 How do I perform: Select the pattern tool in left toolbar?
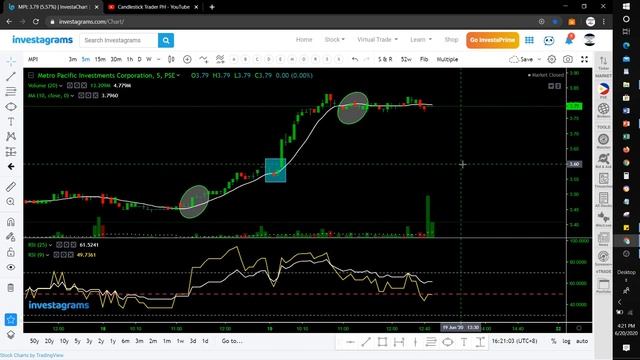[11, 136]
